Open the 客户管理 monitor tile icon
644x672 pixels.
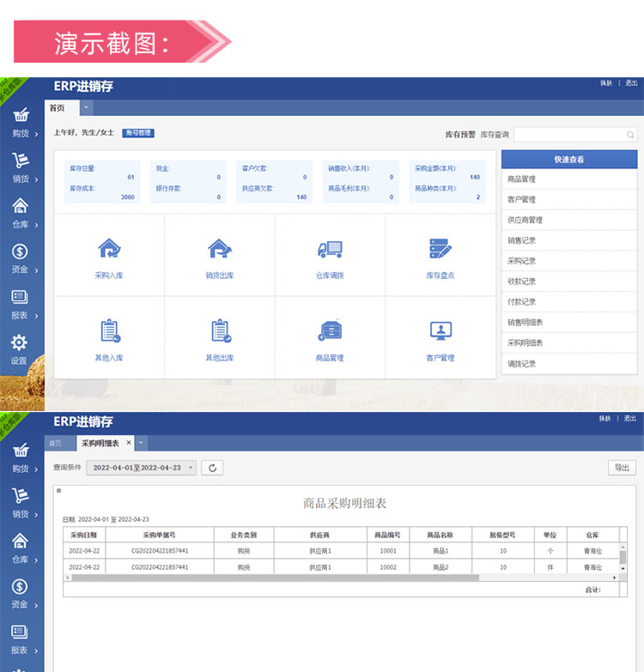[x=440, y=330]
